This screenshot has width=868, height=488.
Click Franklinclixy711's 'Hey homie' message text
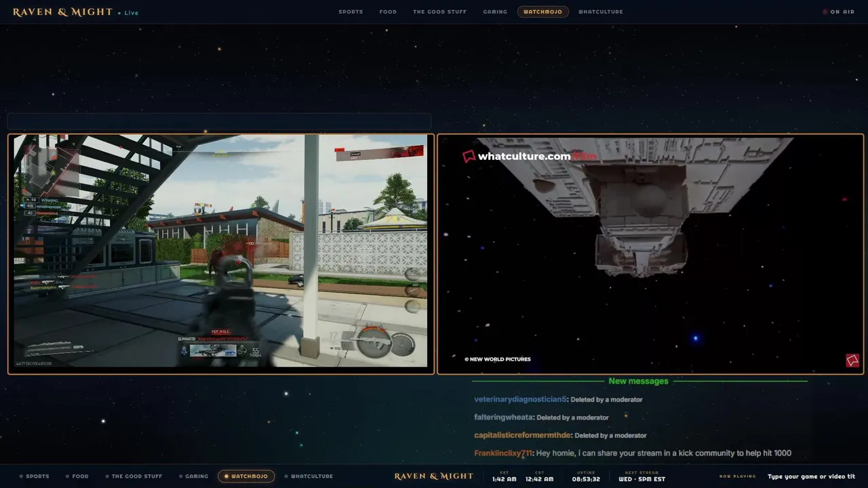(x=664, y=453)
